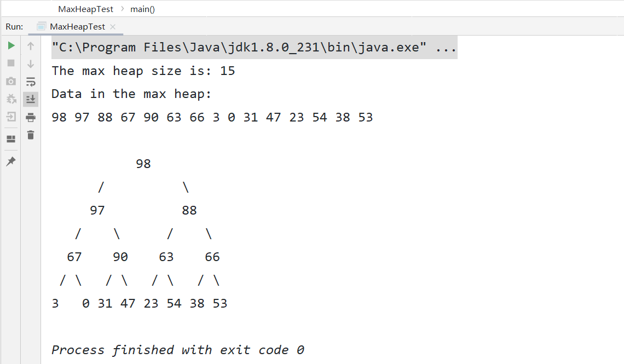Screen dimensions: 624x364
Task: Click the Stop process square icon
Action: [x=11, y=63]
